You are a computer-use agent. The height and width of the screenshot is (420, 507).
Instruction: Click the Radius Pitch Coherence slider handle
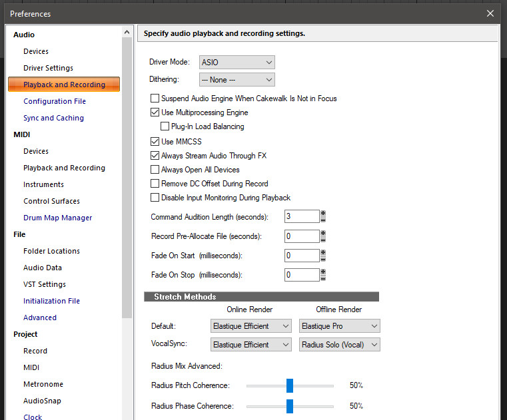290,385
